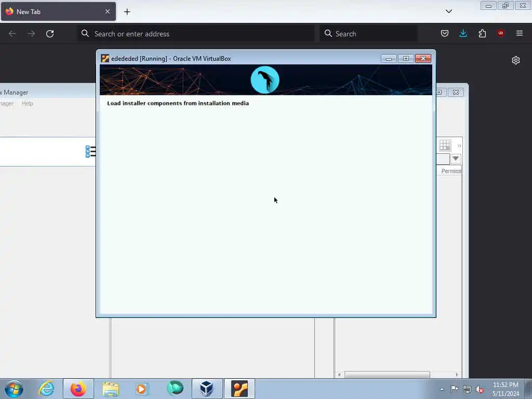
Task: Go back in Firefox history
Action: [x=12, y=34]
